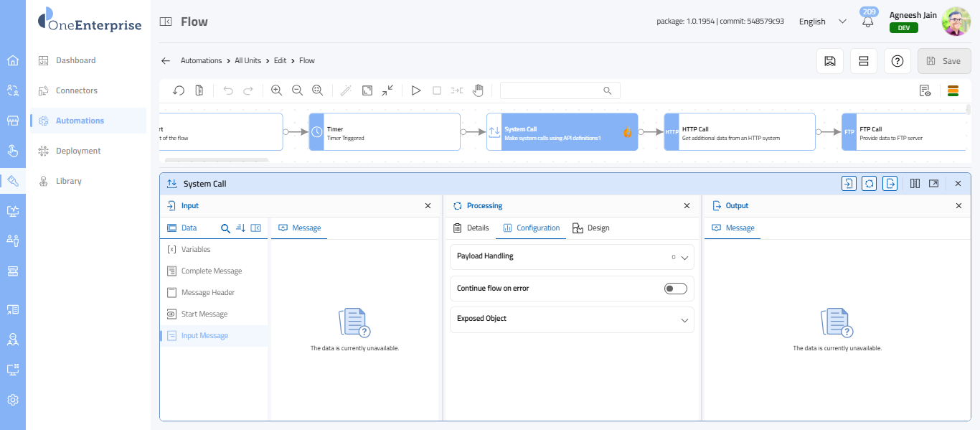The height and width of the screenshot is (430, 980).
Task: Click the All Units breadcrumb link
Action: point(248,61)
